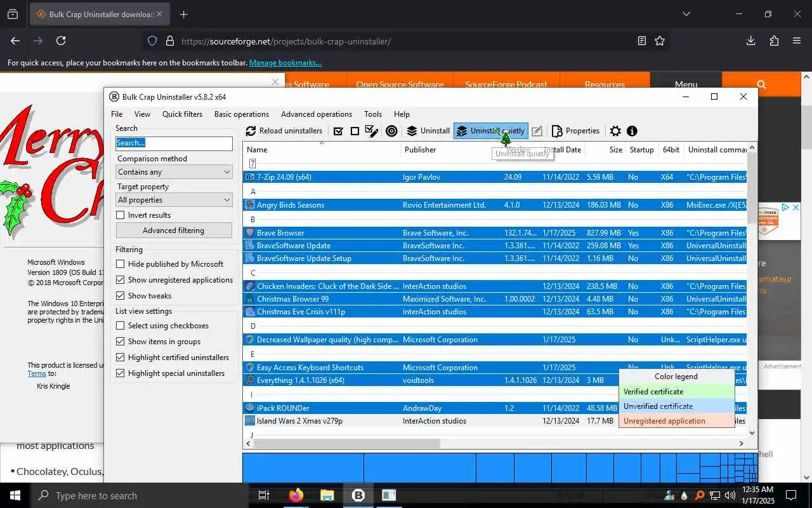Image resolution: width=812 pixels, height=508 pixels.
Task: Click the select-all checkmark toolbar icon
Action: [x=338, y=131]
